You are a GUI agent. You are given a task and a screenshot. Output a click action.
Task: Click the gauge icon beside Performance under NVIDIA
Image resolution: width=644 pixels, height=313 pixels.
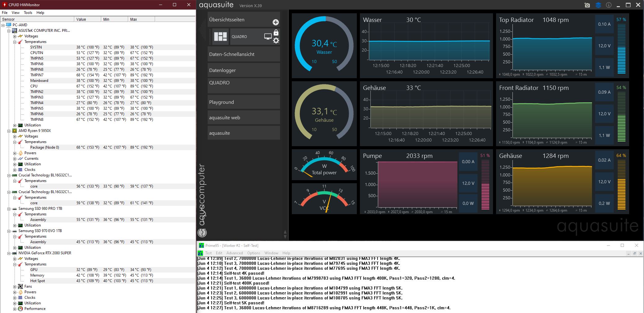coord(20,309)
